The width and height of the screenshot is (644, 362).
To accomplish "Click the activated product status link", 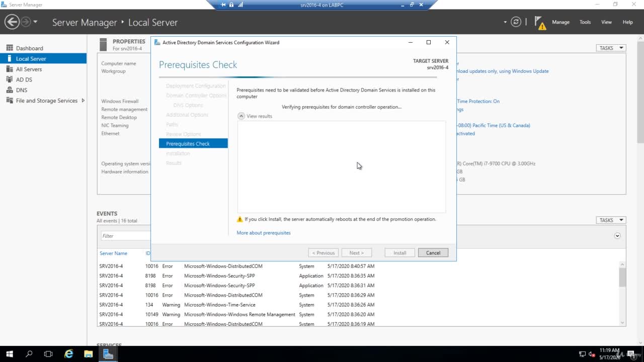I will (465, 133).
